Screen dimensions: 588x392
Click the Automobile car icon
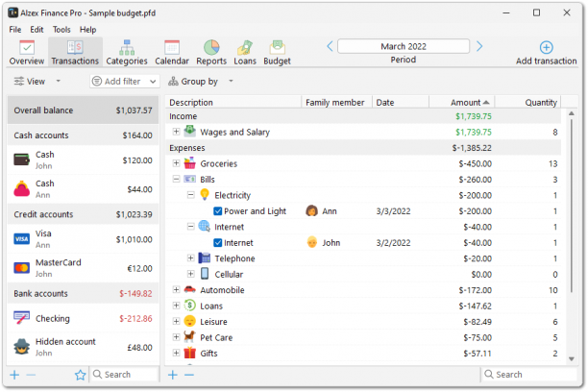click(x=190, y=289)
